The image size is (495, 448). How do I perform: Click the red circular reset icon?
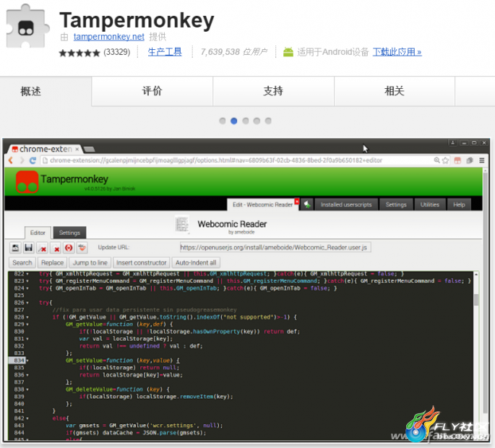69,248
